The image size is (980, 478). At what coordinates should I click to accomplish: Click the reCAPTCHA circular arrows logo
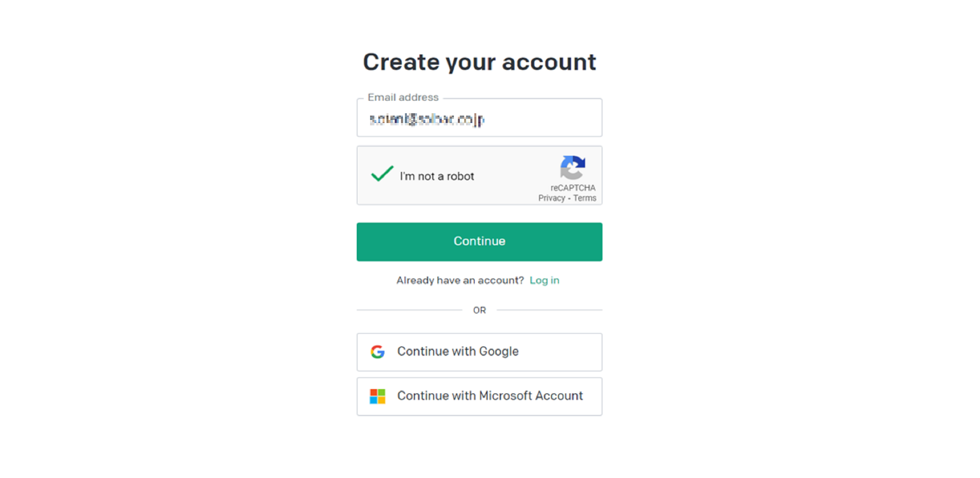(573, 167)
